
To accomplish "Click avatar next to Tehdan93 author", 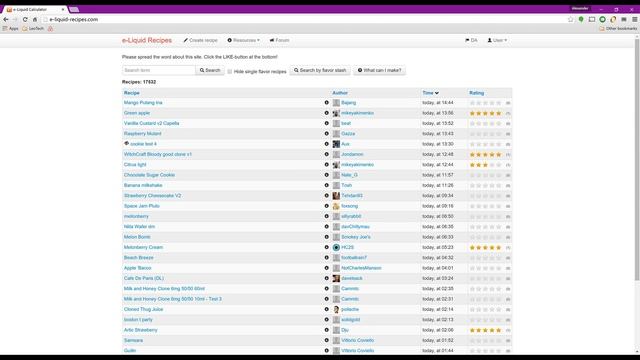I will click(x=336, y=196).
